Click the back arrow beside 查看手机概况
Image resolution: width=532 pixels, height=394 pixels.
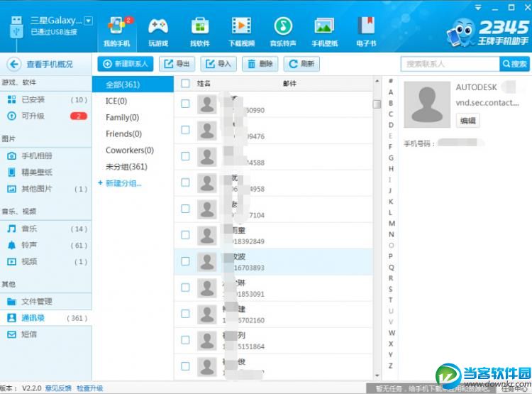click(x=13, y=64)
